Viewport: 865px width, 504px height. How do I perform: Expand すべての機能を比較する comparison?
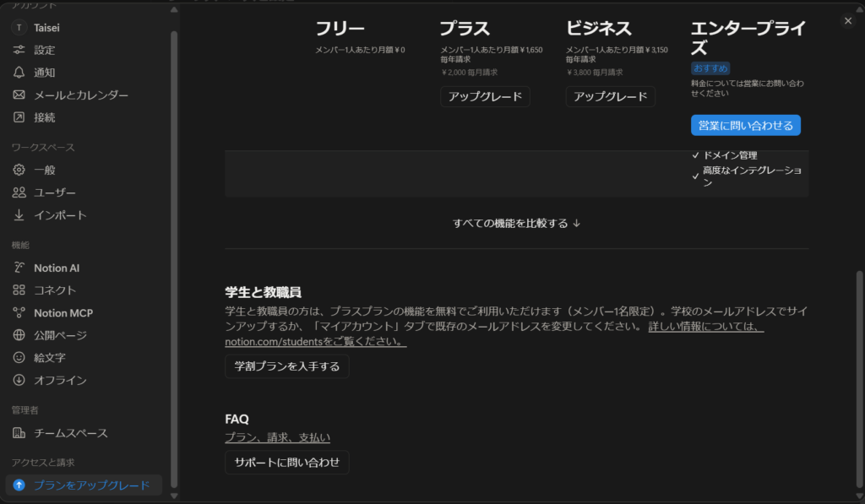516,224
